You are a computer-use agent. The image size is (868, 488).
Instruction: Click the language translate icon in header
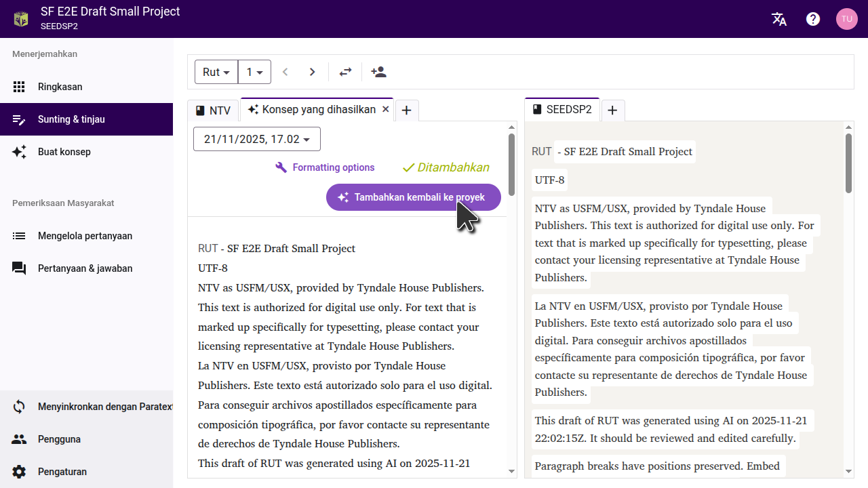pos(779,19)
